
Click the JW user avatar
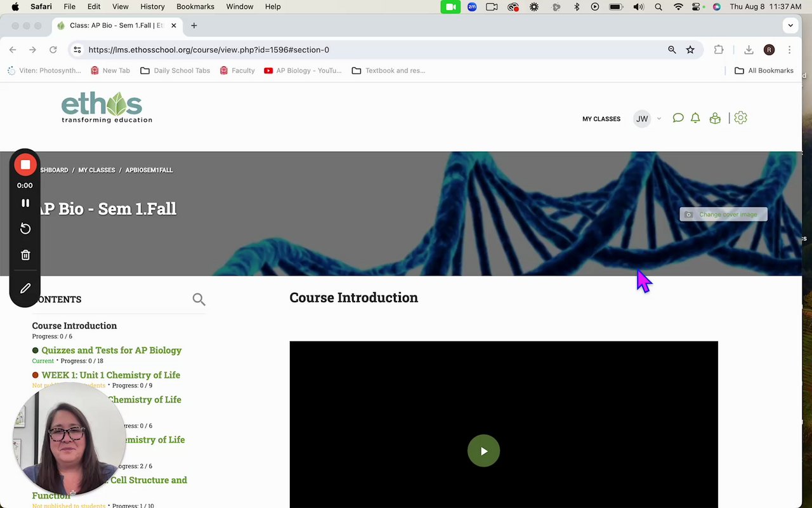642,119
